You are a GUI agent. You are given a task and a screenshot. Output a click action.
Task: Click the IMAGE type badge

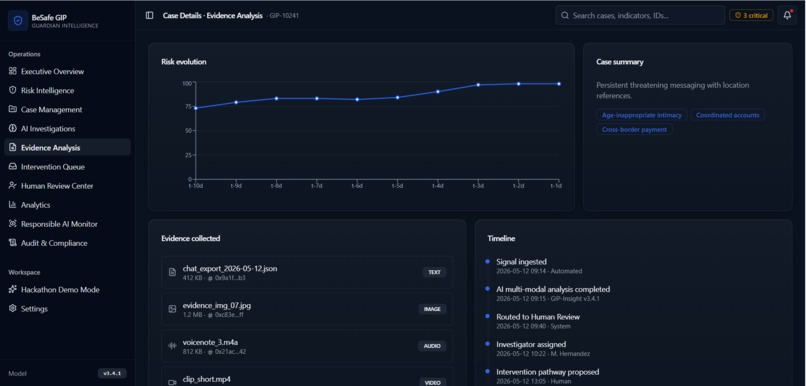coord(432,309)
